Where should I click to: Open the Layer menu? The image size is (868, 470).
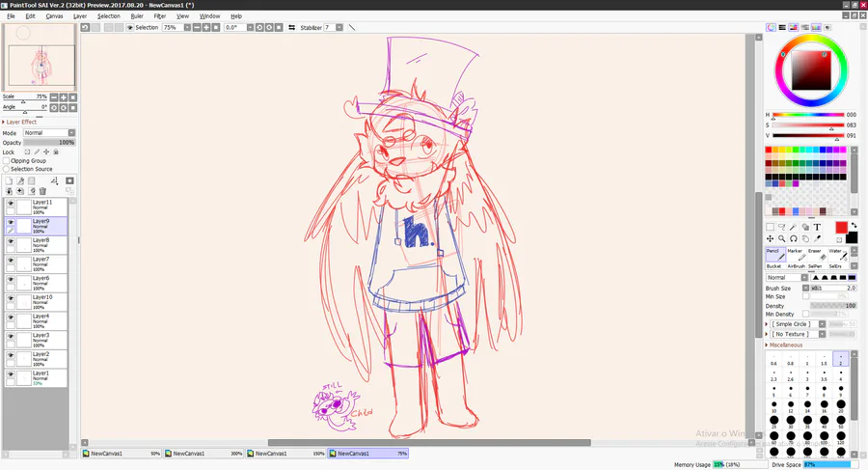80,16
